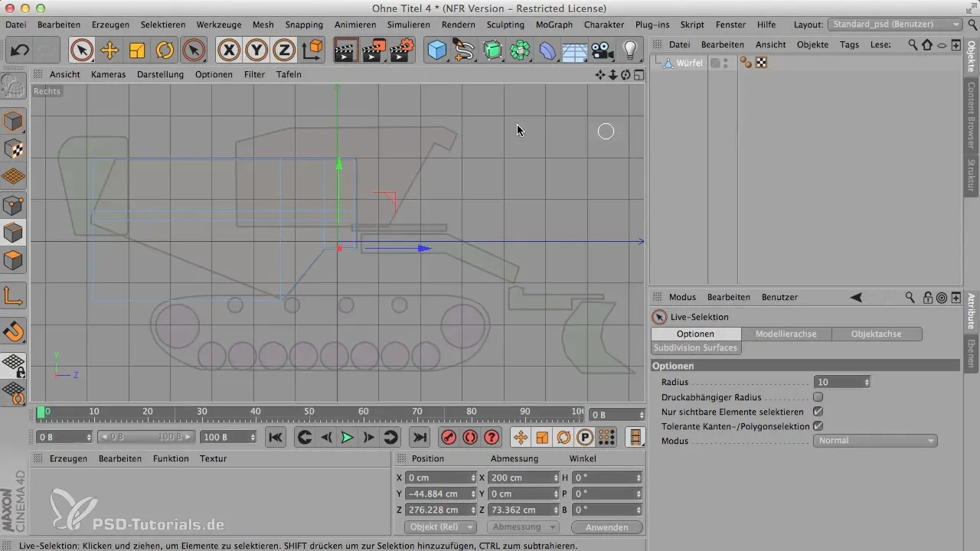Open Content Browser side tab

pos(972,114)
